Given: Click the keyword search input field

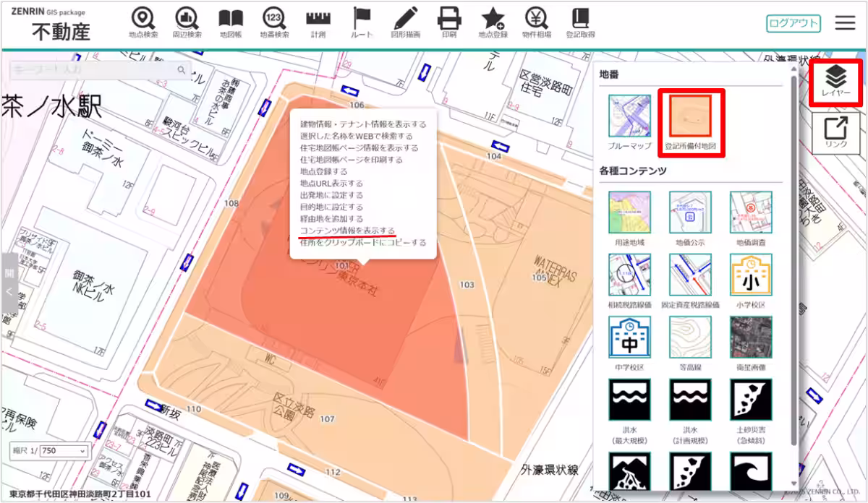Looking at the screenshot, I should pyautogui.click(x=92, y=69).
